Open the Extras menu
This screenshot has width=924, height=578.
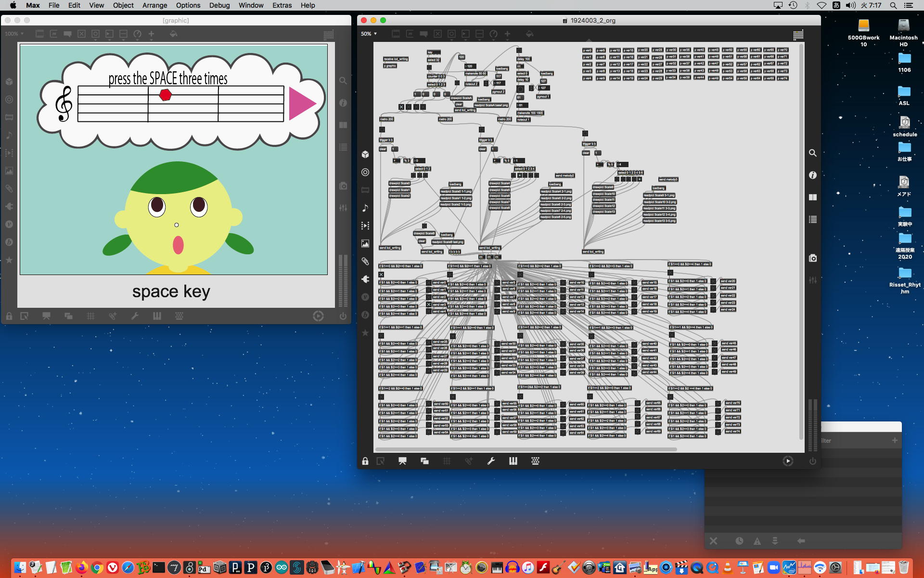click(x=282, y=5)
